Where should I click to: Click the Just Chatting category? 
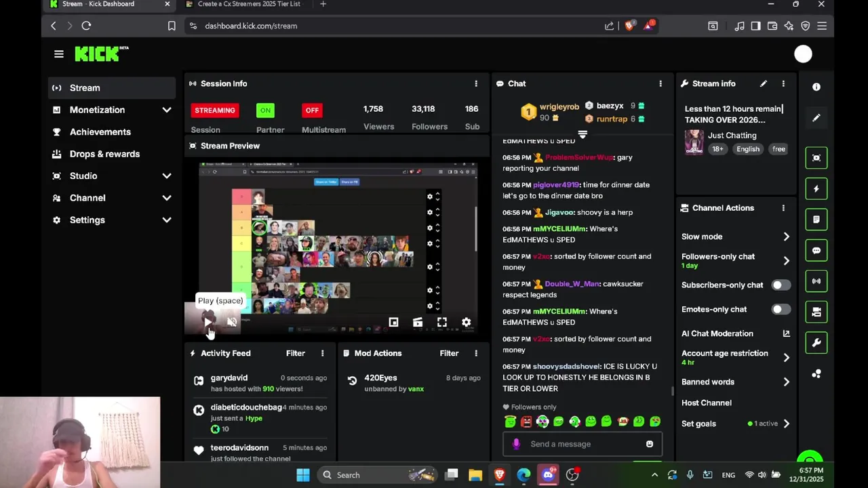[x=732, y=136]
